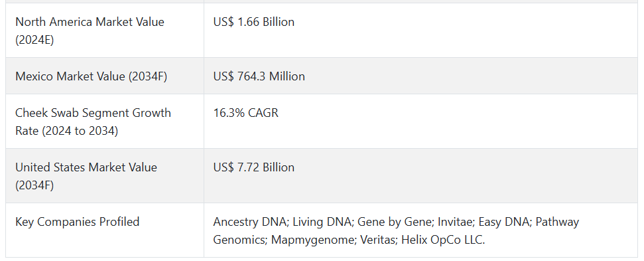Click the (2024E) text in first row

coord(34,40)
